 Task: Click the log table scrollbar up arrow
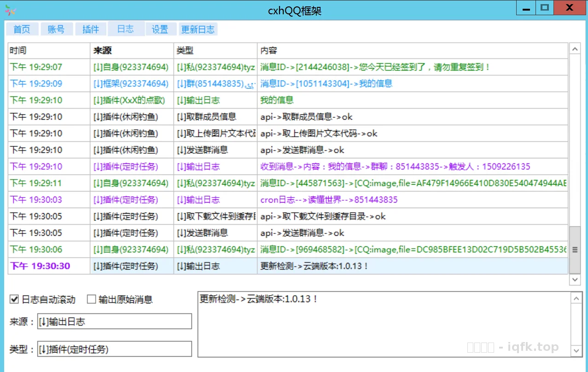pos(575,48)
